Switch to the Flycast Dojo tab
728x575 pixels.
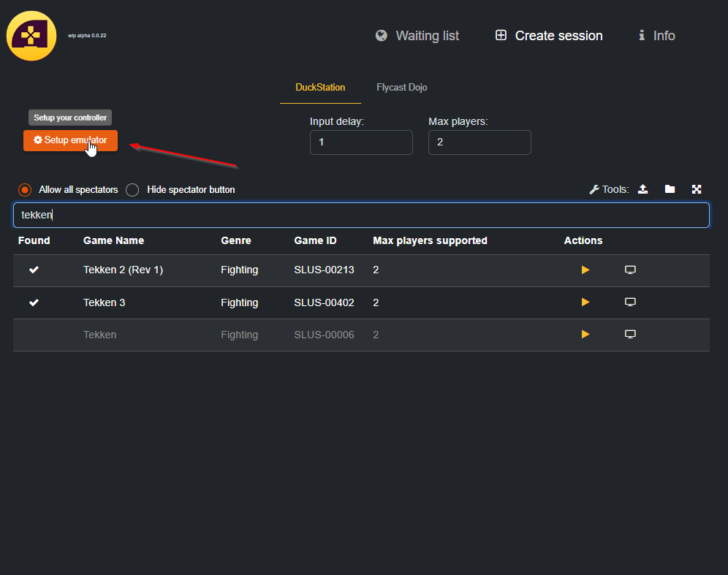[x=401, y=87]
